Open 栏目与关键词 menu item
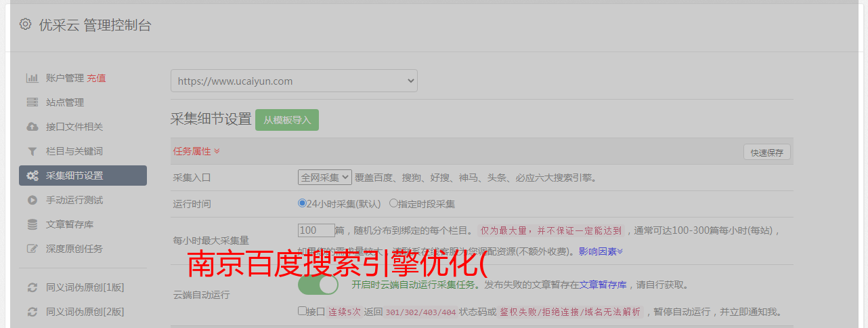This screenshot has width=868, height=328. [x=74, y=151]
